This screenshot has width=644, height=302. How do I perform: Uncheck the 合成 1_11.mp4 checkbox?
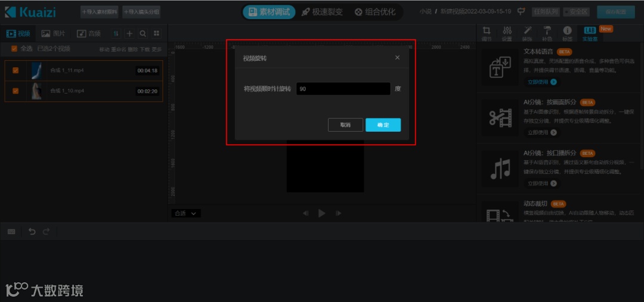click(16, 70)
